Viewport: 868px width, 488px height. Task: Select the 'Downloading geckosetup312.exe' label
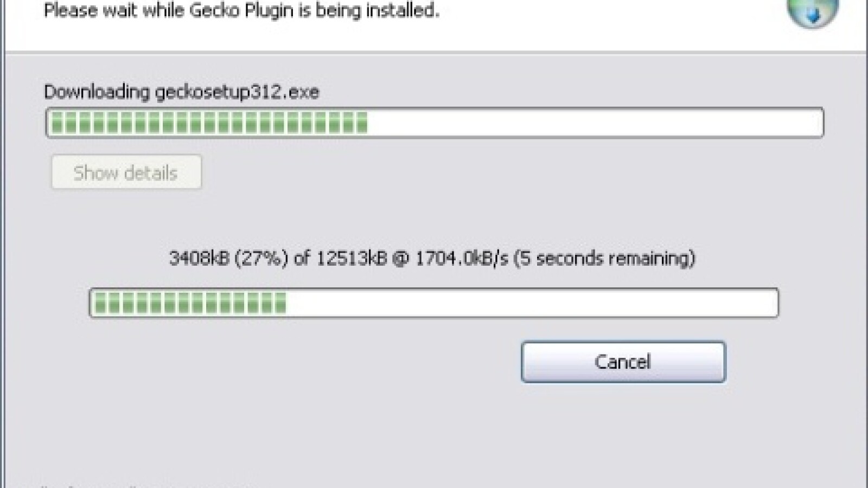click(181, 92)
